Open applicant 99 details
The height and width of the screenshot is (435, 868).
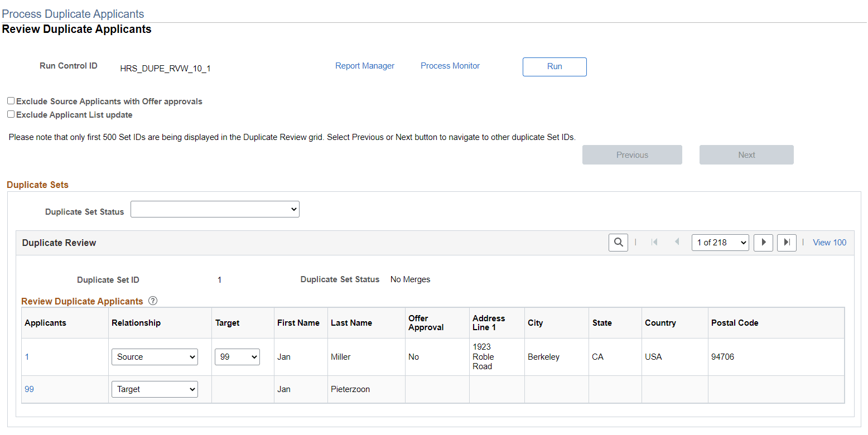point(29,389)
